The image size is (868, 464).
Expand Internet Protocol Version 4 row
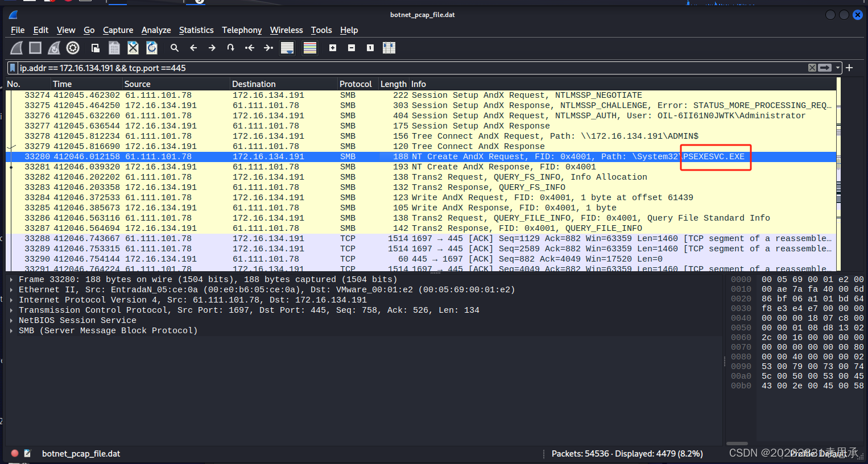pos(11,300)
